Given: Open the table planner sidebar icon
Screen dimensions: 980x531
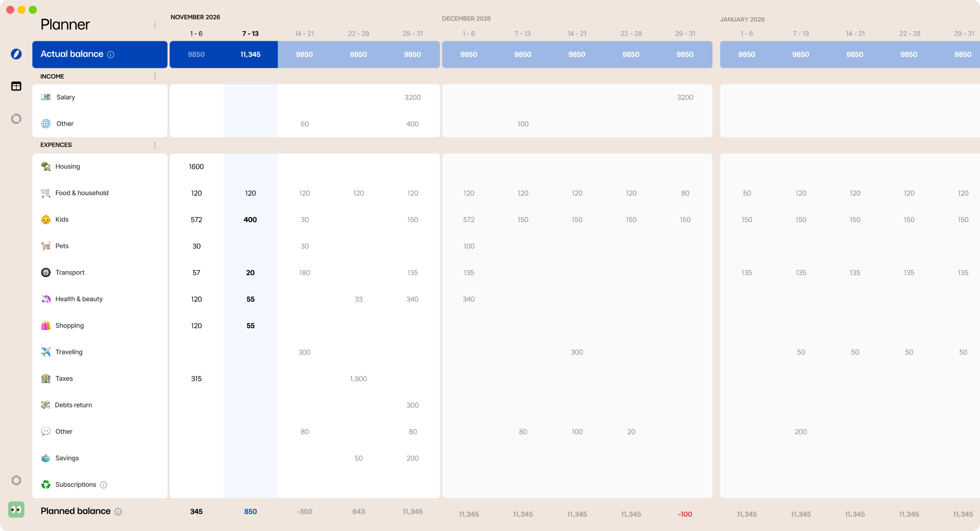Looking at the screenshot, I should pos(16,86).
